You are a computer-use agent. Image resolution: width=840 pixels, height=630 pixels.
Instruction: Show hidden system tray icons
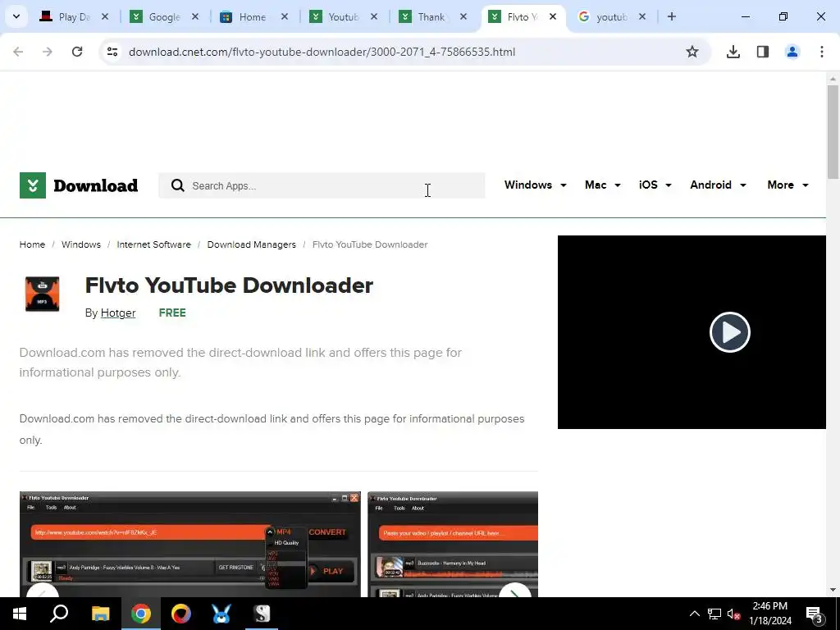(x=694, y=614)
